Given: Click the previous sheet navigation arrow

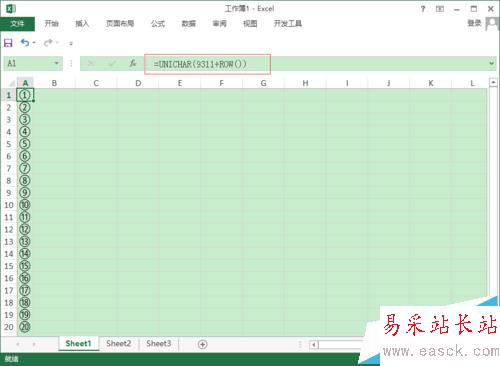Looking at the screenshot, I should coord(18,344).
